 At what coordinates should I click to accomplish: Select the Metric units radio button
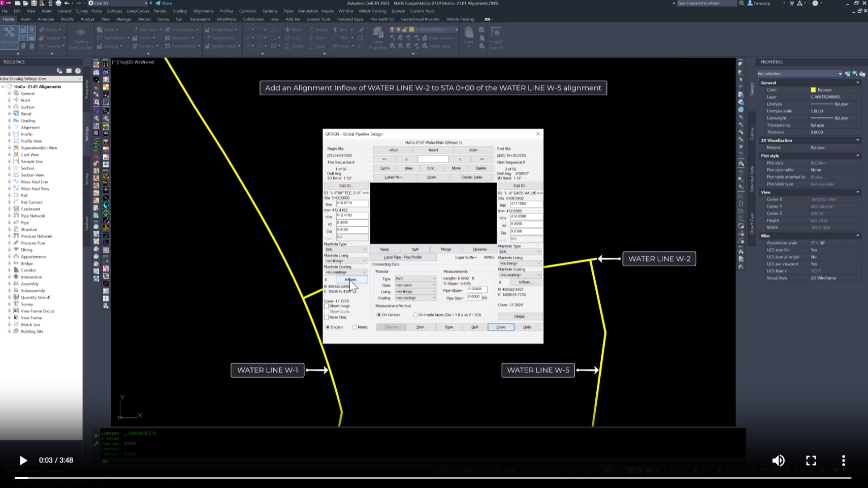pyautogui.click(x=355, y=327)
